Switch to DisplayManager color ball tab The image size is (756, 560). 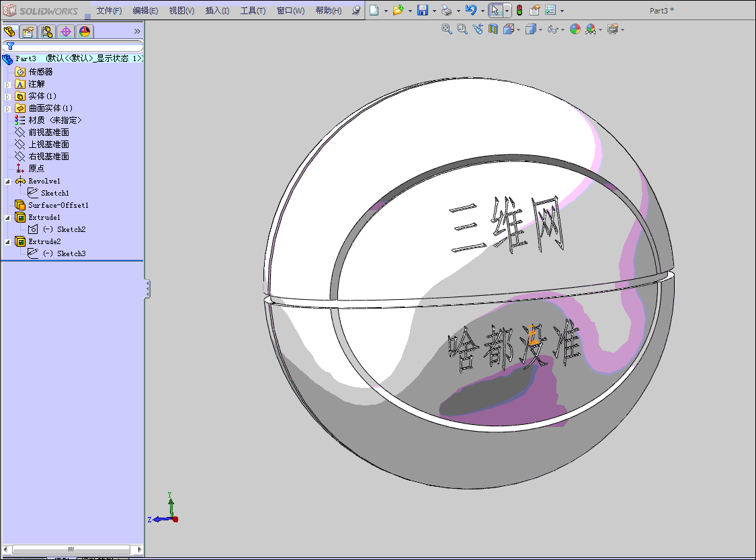(x=85, y=32)
